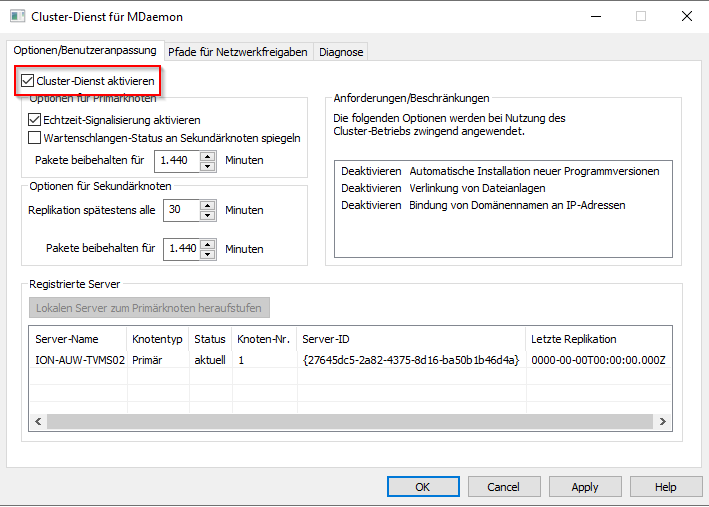The height and width of the screenshot is (507, 709).
Task: Decrease Replikation spätestens alle minutes
Action: [208, 215]
